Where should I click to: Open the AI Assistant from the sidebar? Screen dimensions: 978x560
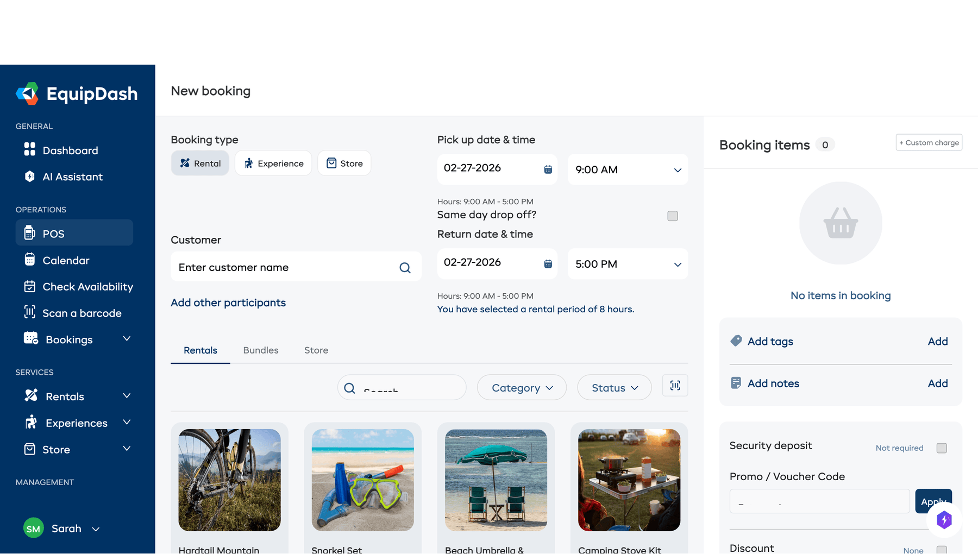[x=72, y=177]
